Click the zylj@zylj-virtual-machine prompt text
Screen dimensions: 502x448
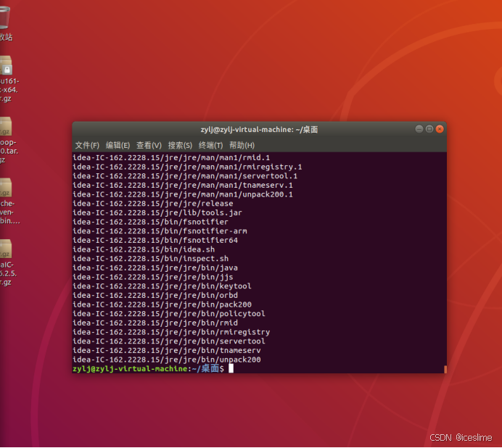(x=130, y=369)
